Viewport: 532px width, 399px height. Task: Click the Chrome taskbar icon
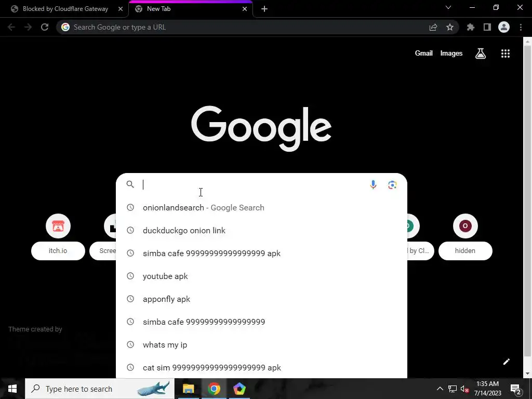(214, 389)
